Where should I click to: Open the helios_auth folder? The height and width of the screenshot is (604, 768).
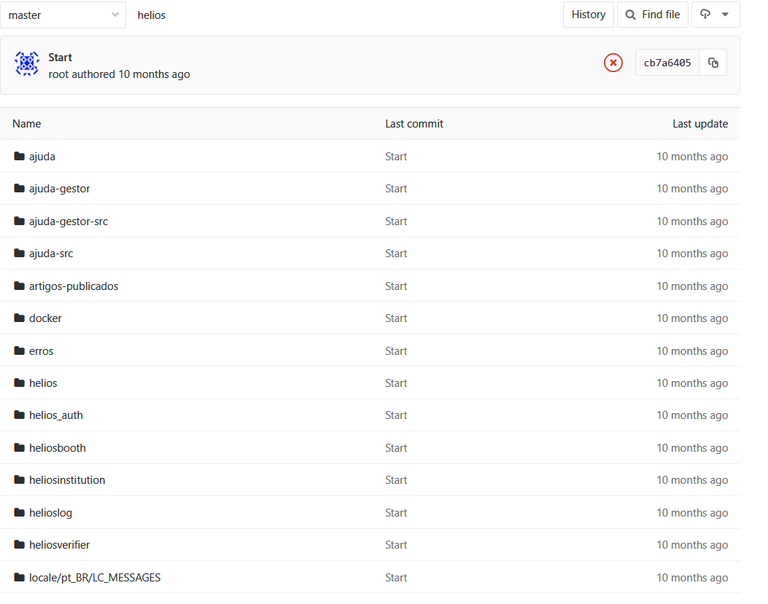[x=56, y=415]
